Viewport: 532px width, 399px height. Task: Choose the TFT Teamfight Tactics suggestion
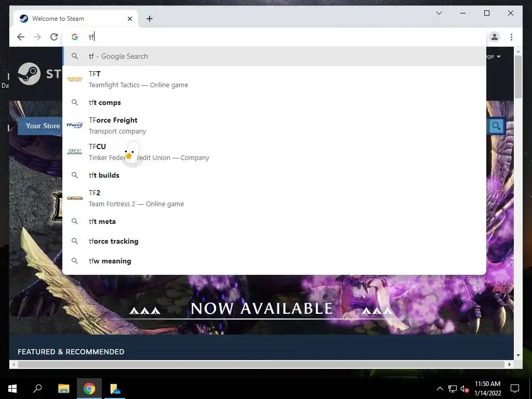(x=274, y=79)
